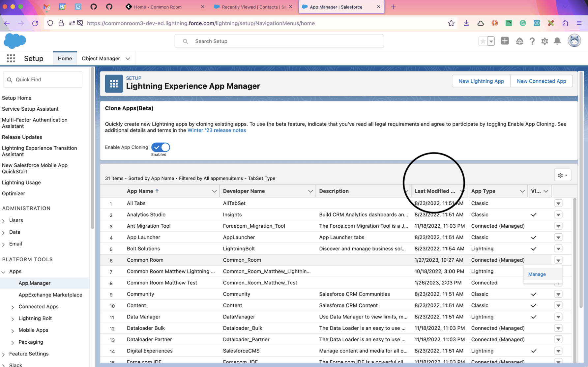Click the list view settings gear
The height and width of the screenshot is (367, 588).
(x=562, y=175)
